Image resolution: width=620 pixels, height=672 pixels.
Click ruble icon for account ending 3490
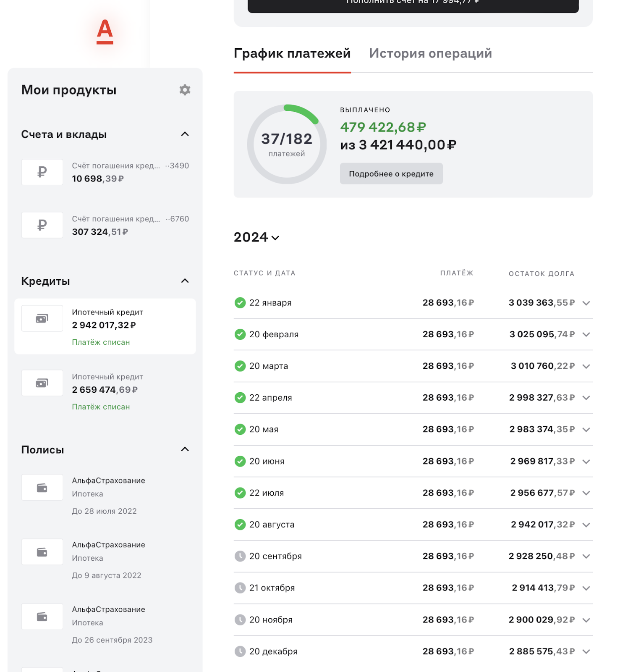[42, 172]
